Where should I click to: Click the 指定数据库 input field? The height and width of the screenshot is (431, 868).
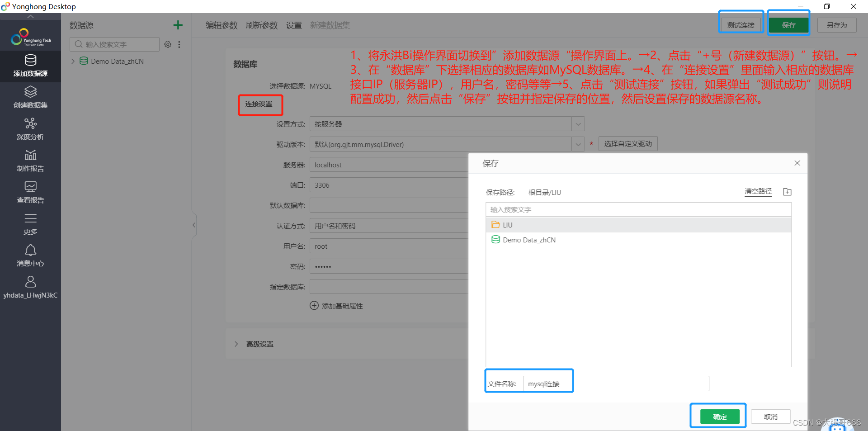point(389,287)
